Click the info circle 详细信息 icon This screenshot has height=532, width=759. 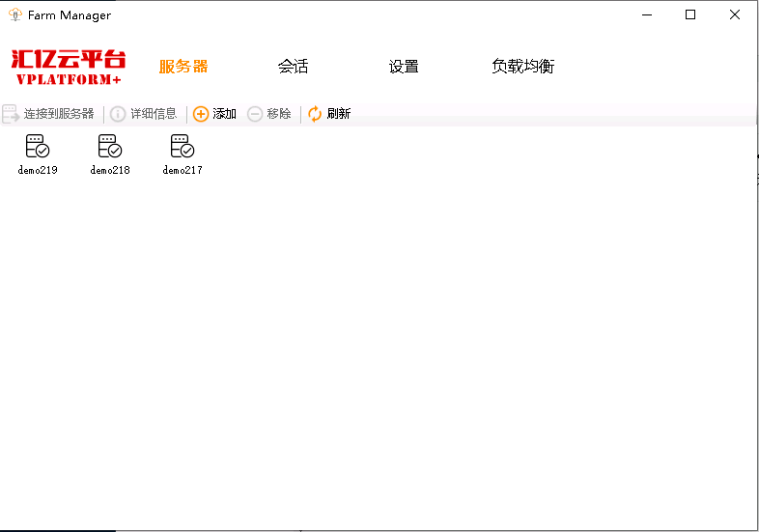[118, 114]
